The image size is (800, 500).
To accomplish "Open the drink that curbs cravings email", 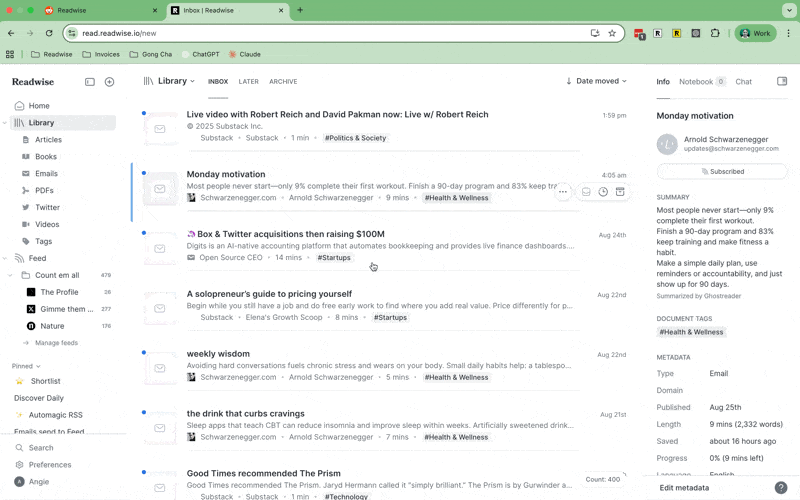I will [x=245, y=413].
